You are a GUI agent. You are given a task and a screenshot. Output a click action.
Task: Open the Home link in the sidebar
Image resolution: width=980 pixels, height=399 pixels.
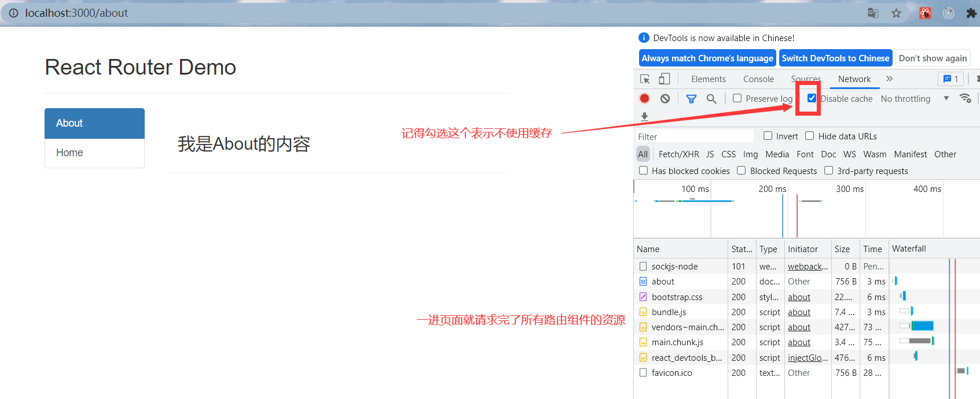94,153
